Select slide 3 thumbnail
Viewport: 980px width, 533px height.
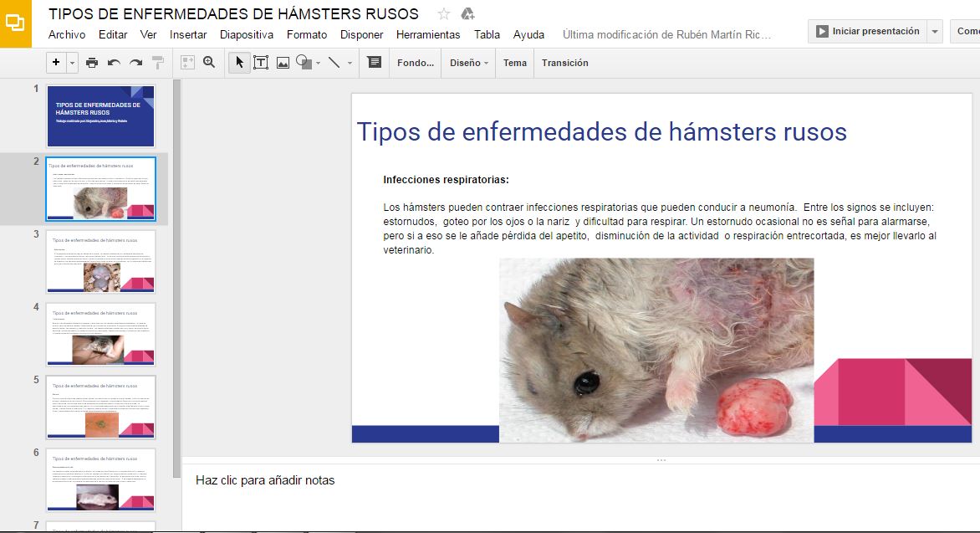[100, 262]
